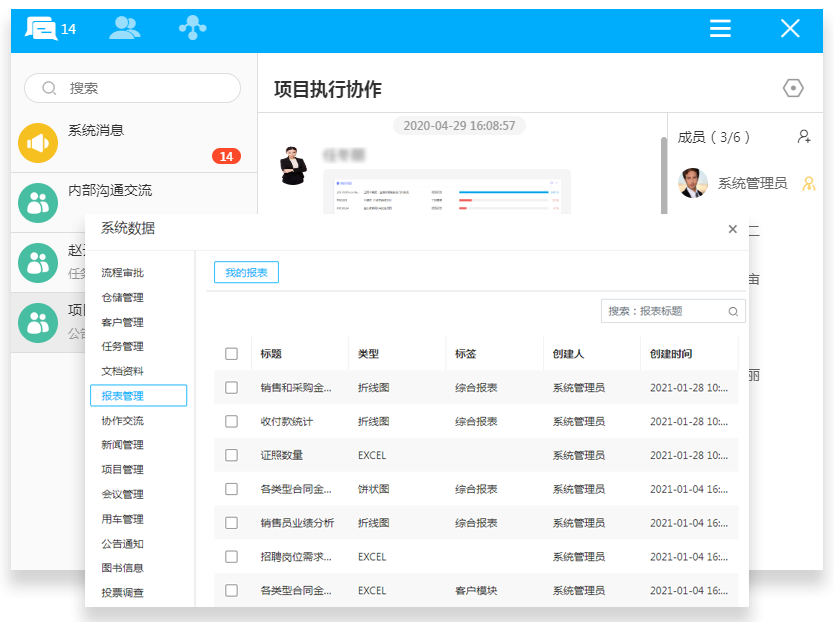Screen dimensions: 834x622
Task: Select 文档资料 in system data menu
Action: (122, 371)
